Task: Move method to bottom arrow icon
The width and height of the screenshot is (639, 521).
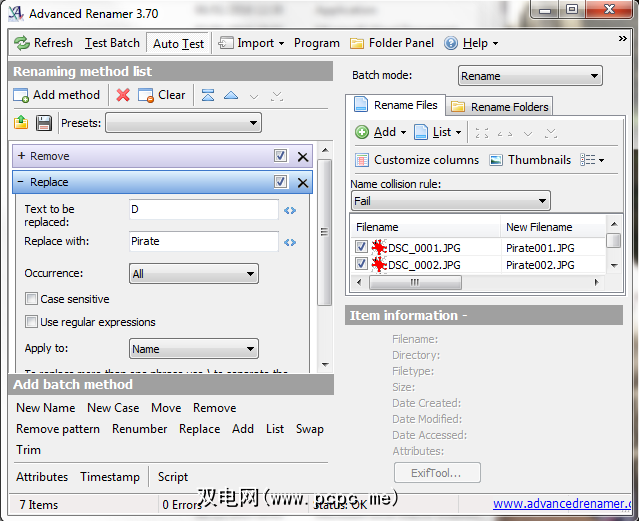Action: (x=277, y=96)
